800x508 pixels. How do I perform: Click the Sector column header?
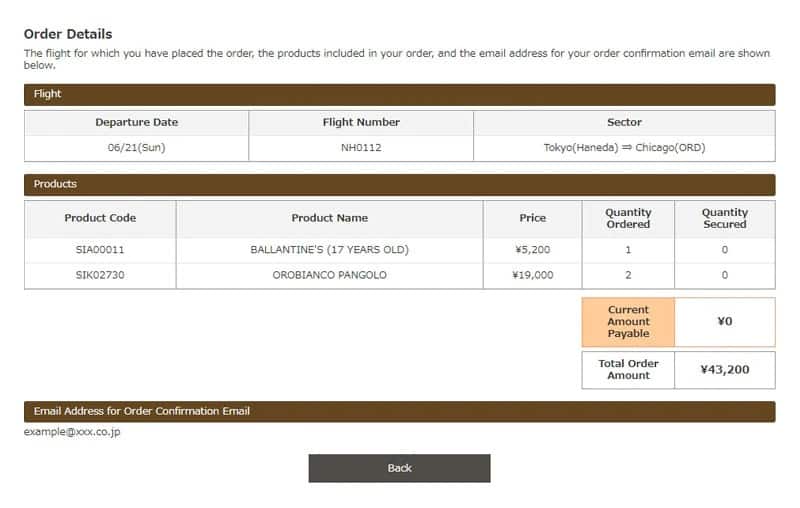click(624, 122)
